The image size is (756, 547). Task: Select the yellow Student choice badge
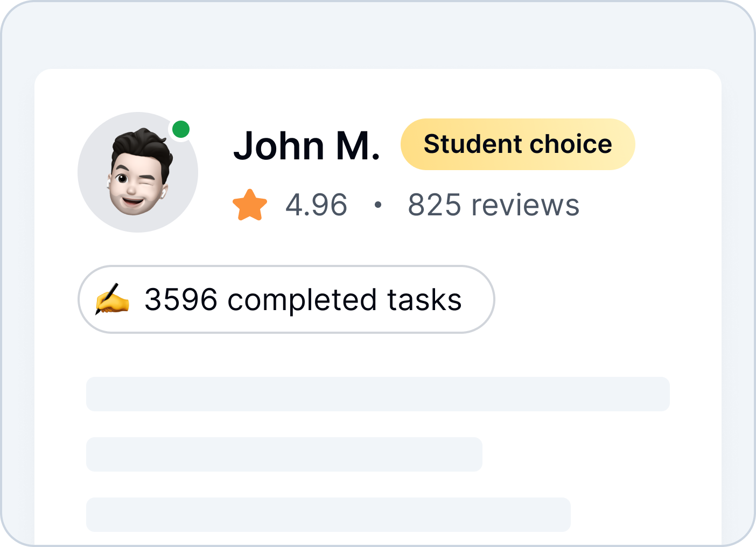(517, 144)
